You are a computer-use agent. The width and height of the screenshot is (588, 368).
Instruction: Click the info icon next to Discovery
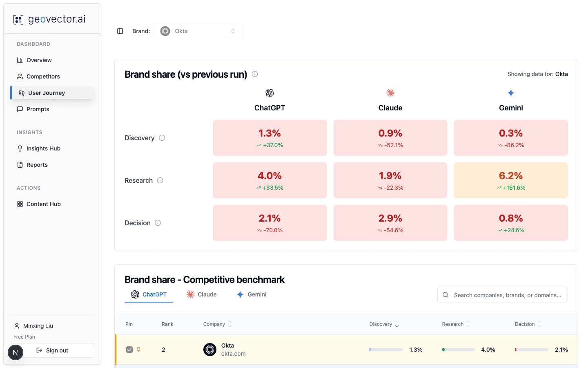pyautogui.click(x=162, y=138)
